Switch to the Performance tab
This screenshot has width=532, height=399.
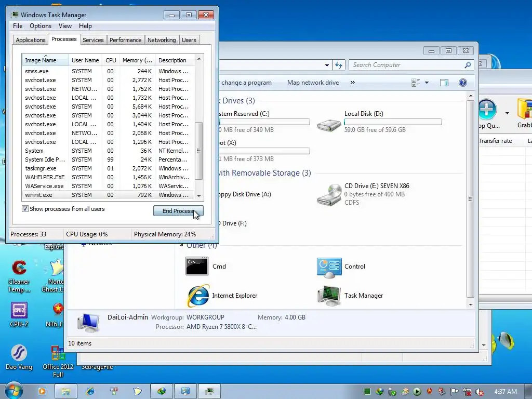pyautogui.click(x=126, y=40)
